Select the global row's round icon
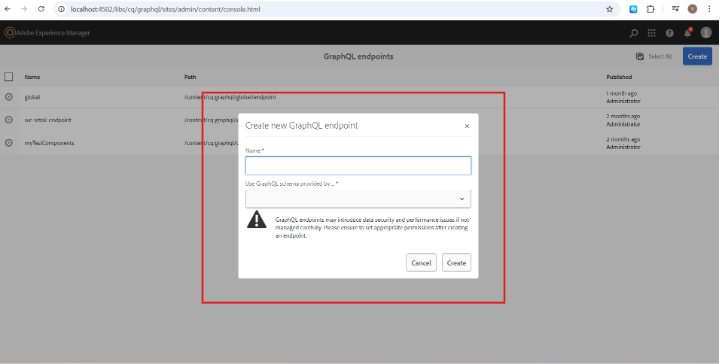720x364 pixels. pos(9,97)
